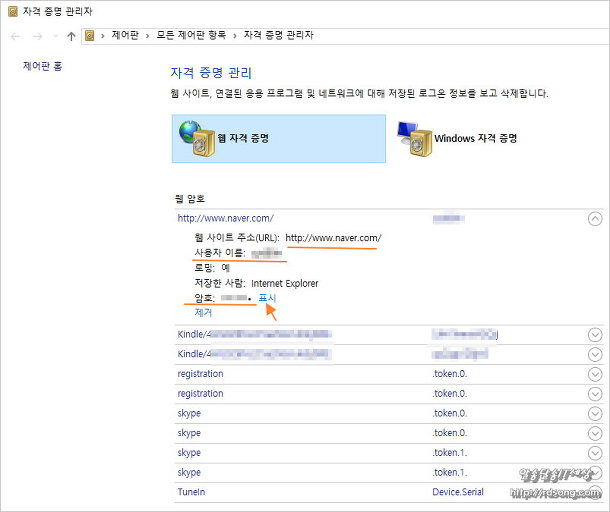
Task: Click 제어판 in address breadcrumb
Action: pyautogui.click(x=125, y=36)
